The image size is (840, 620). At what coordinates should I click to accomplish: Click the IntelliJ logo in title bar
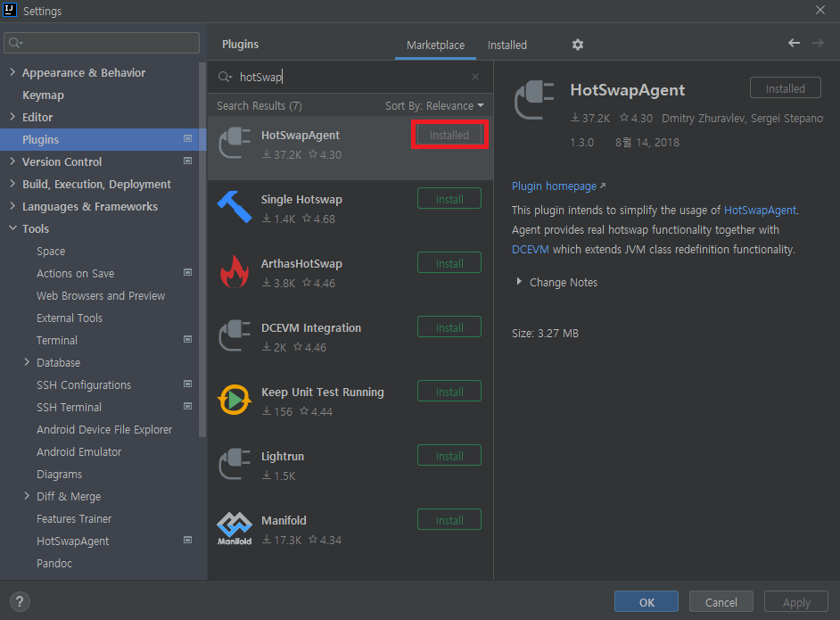tap(10, 10)
